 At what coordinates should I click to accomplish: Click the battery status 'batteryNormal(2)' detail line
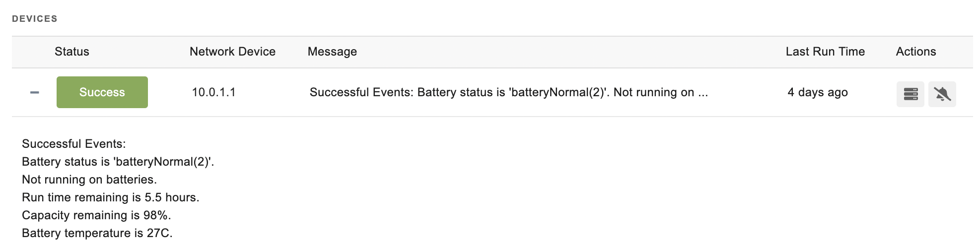(x=118, y=162)
